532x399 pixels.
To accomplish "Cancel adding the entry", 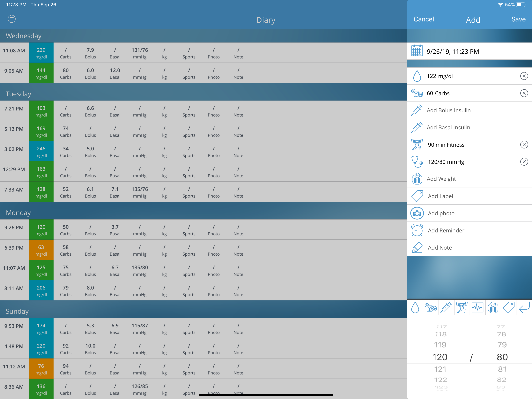I will click(x=424, y=19).
